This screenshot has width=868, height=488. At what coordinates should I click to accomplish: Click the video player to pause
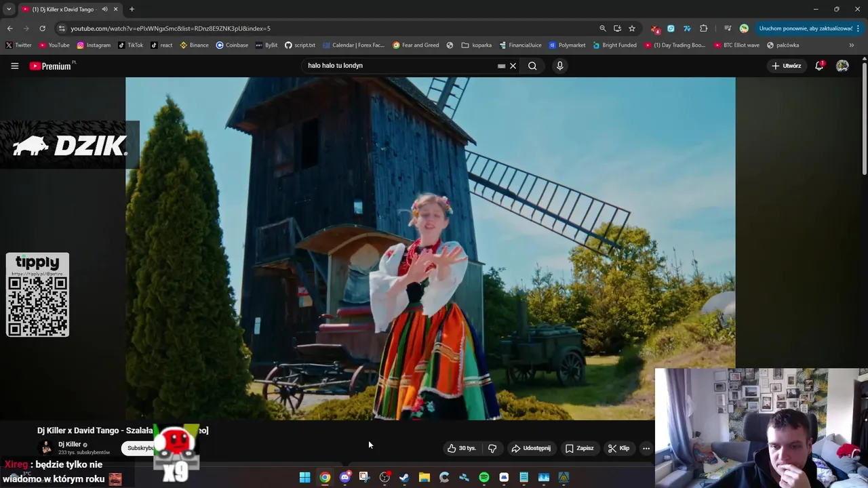click(430, 248)
